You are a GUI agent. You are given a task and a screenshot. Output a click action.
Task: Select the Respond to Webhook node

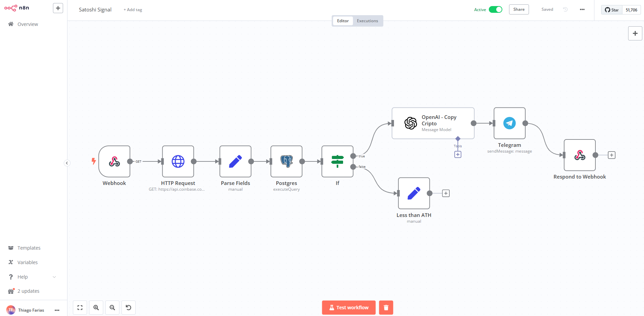(x=580, y=155)
